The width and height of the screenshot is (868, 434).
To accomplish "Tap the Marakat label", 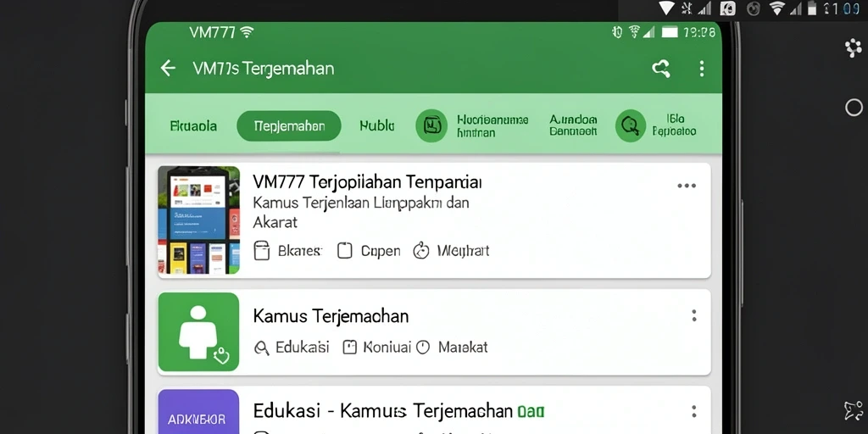I will pyautogui.click(x=463, y=347).
